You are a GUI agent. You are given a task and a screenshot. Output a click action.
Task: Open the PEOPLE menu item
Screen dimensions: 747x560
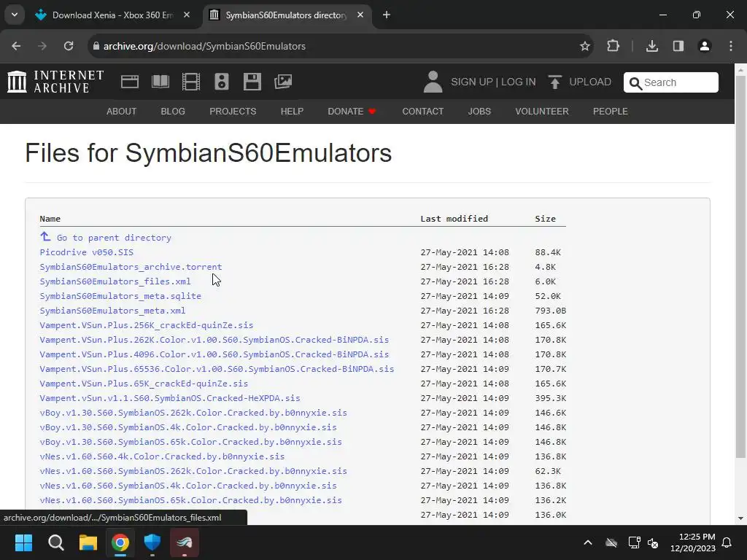coord(611,112)
